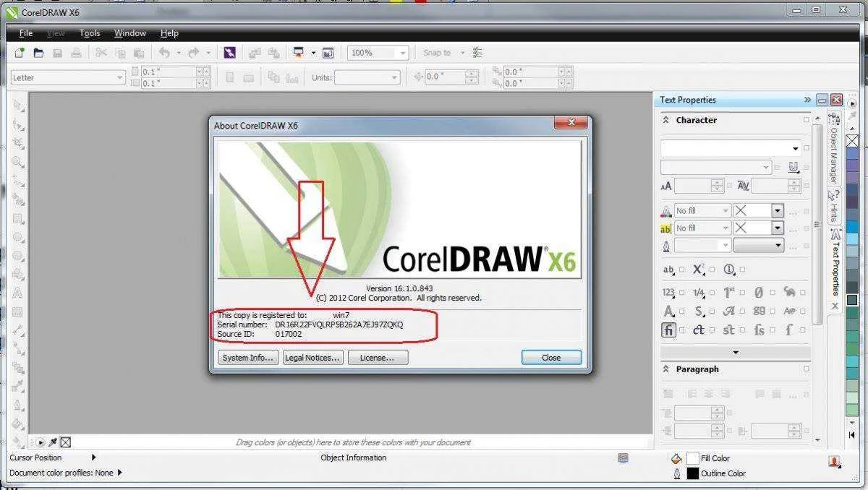Select the Pick tool

pyautogui.click(x=19, y=106)
